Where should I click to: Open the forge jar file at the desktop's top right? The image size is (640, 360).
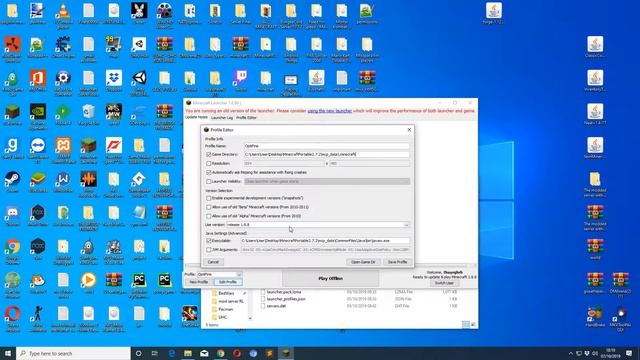point(493,11)
